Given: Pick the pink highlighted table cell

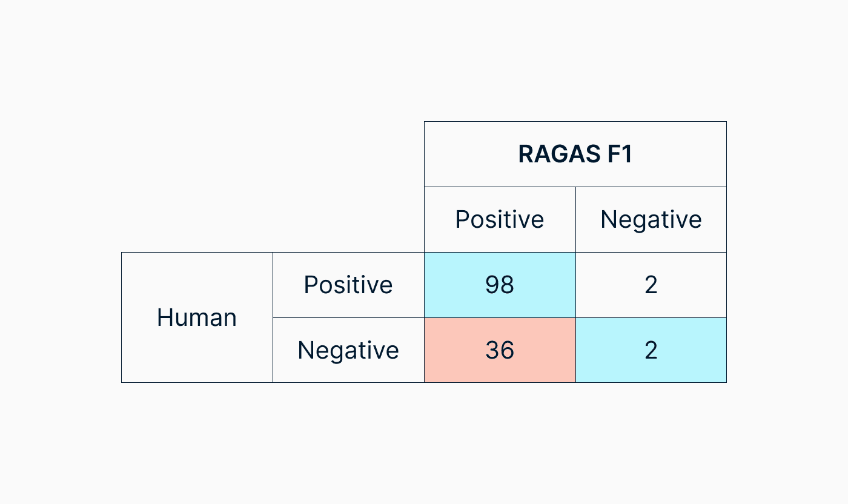Looking at the screenshot, I should coord(500,350).
